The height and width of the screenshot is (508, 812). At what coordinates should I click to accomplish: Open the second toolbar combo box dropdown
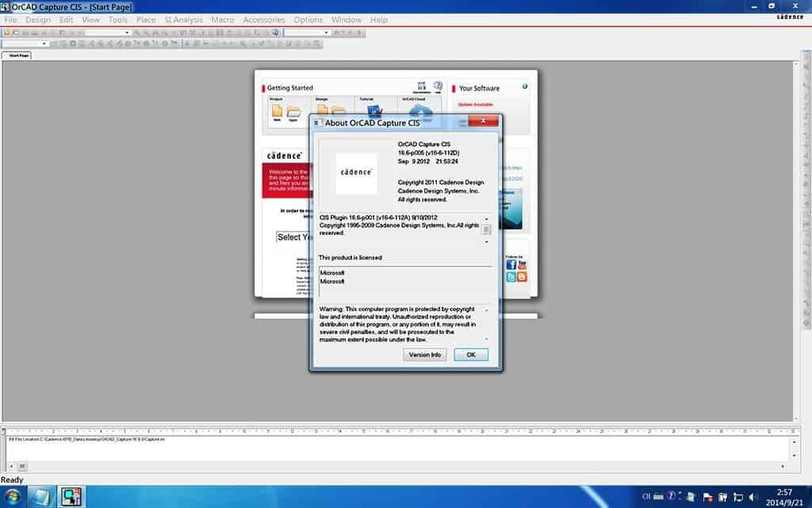tap(326, 33)
